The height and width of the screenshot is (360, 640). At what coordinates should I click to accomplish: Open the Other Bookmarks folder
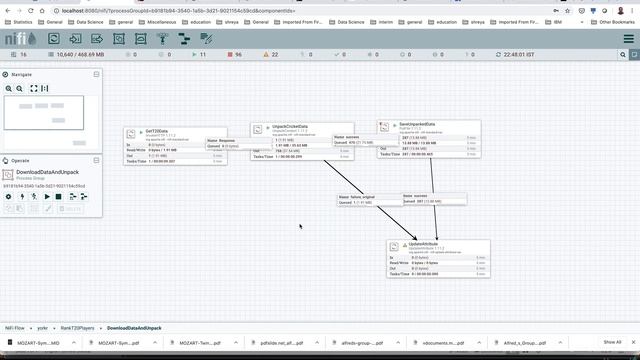613,22
